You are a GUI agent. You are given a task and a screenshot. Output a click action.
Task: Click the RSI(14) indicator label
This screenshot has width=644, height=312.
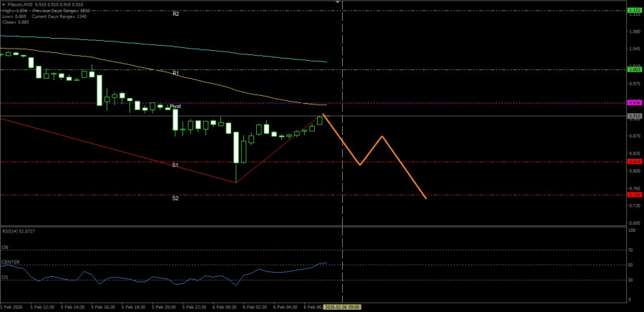click(19, 231)
